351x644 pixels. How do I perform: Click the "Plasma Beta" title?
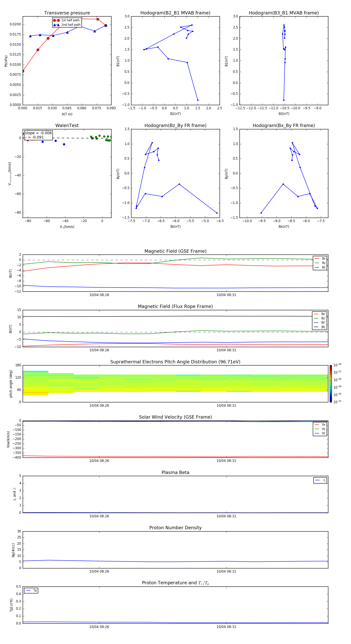click(175, 472)
